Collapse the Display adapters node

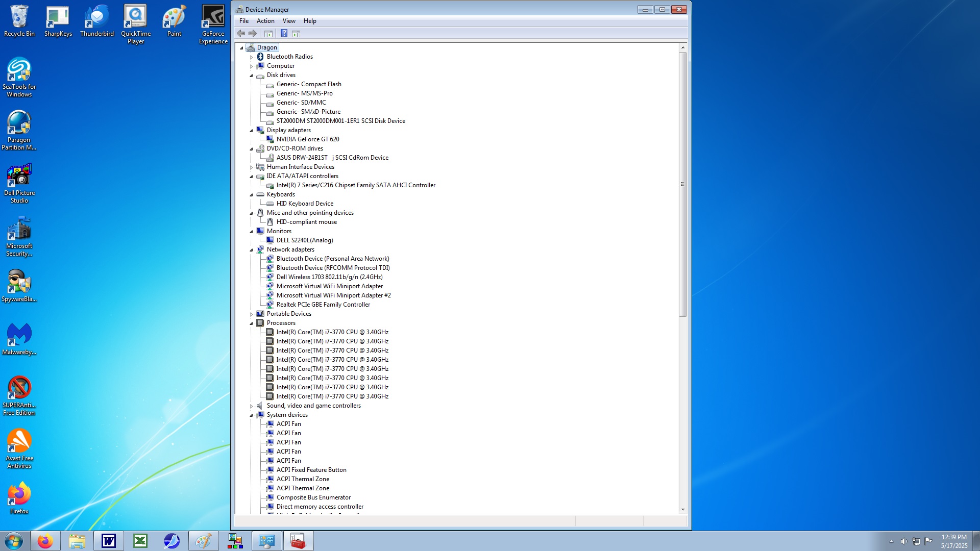(251, 131)
